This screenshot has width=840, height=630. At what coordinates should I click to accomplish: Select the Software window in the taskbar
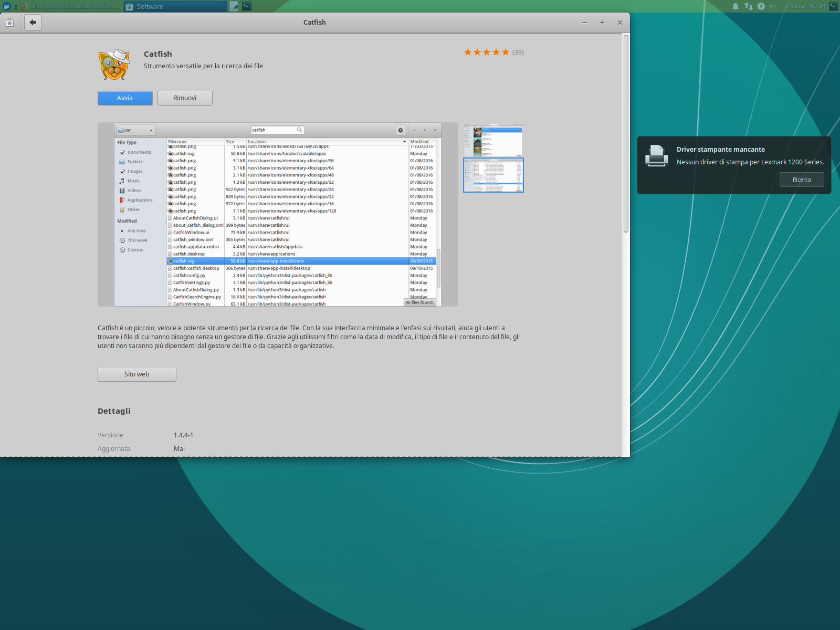[176, 6]
